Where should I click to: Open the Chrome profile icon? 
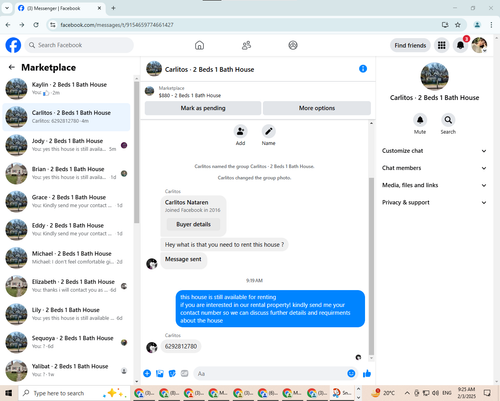pyautogui.click(x=477, y=25)
